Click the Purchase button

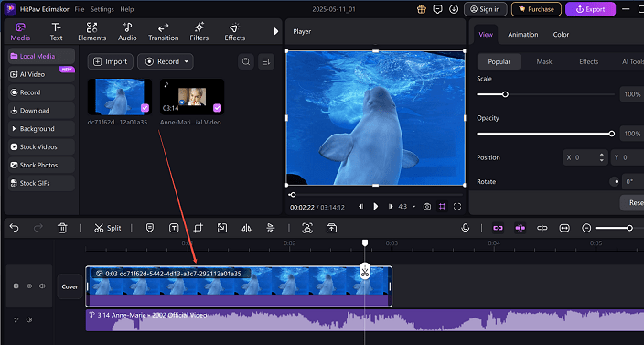click(536, 9)
